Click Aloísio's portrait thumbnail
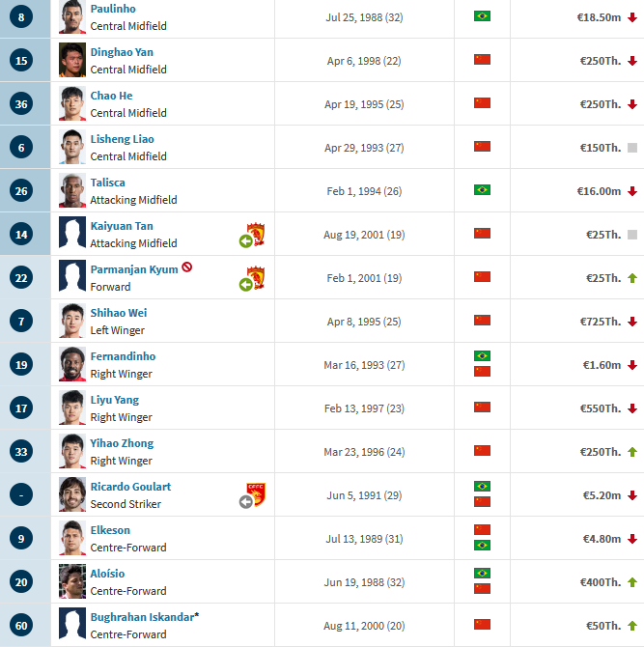The image size is (644, 647). pyautogui.click(x=71, y=581)
